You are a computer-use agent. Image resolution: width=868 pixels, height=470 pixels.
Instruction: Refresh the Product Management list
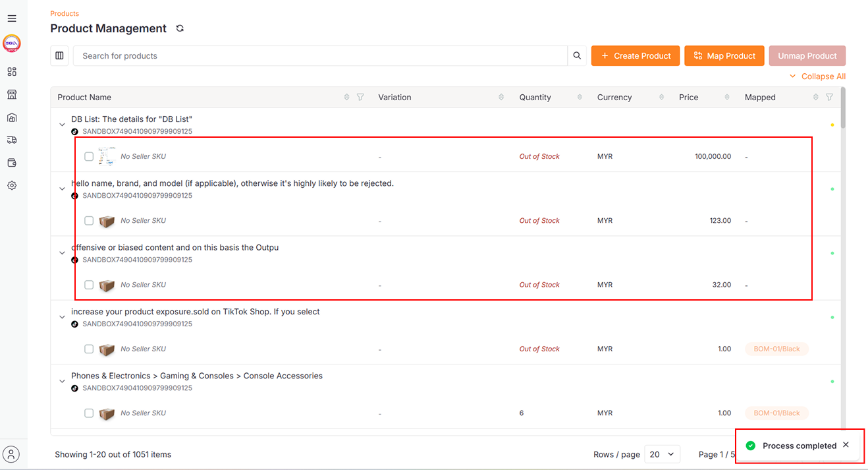coord(180,28)
